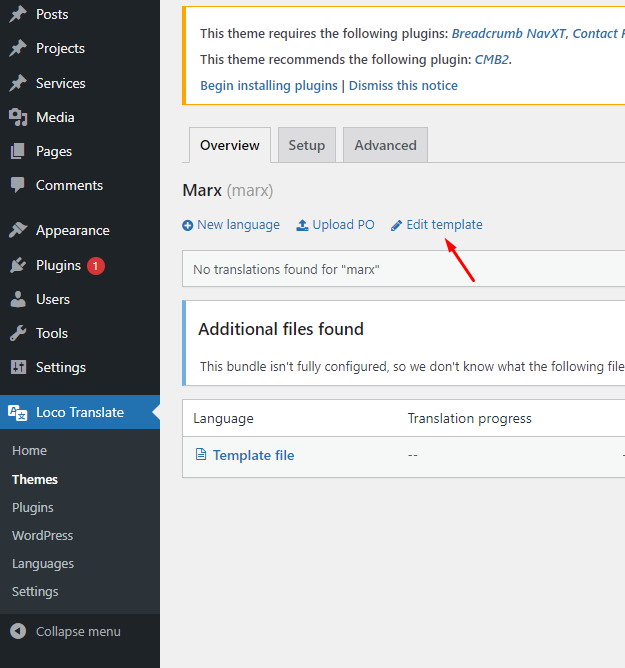Begin installing plugins from notice
Screen dimensions: 625x668
[x=269, y=86]
